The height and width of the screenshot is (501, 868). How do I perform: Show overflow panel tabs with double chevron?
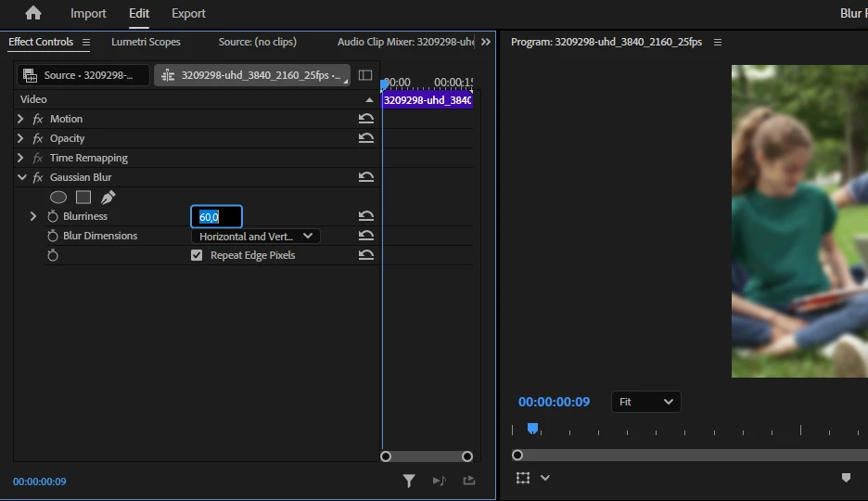tap(486, 42)
